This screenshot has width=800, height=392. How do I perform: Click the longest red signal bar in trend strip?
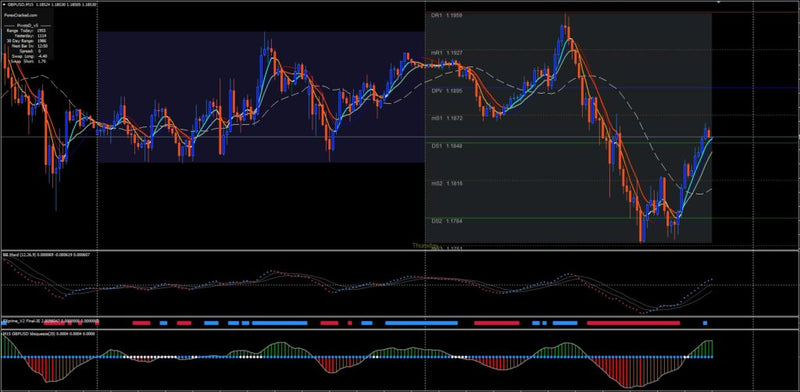tap(633, 323)
